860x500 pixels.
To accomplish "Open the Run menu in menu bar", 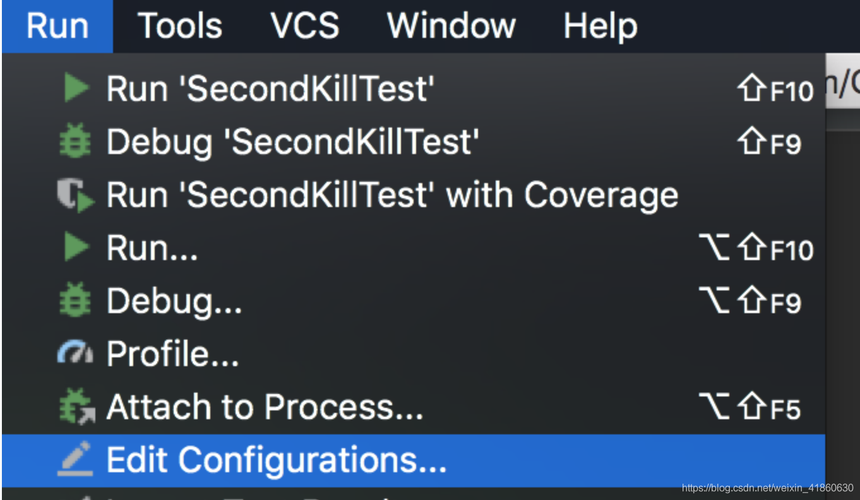I will pyautogui.click(x=58, y=26).
